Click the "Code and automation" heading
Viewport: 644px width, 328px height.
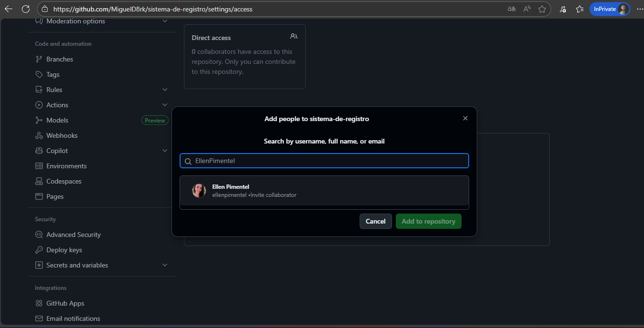63,44
